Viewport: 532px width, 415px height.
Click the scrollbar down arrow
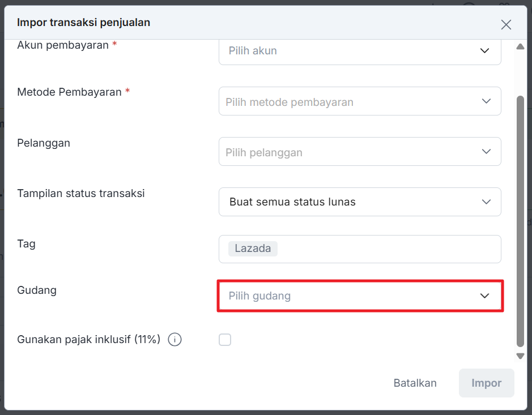(520, 356)
